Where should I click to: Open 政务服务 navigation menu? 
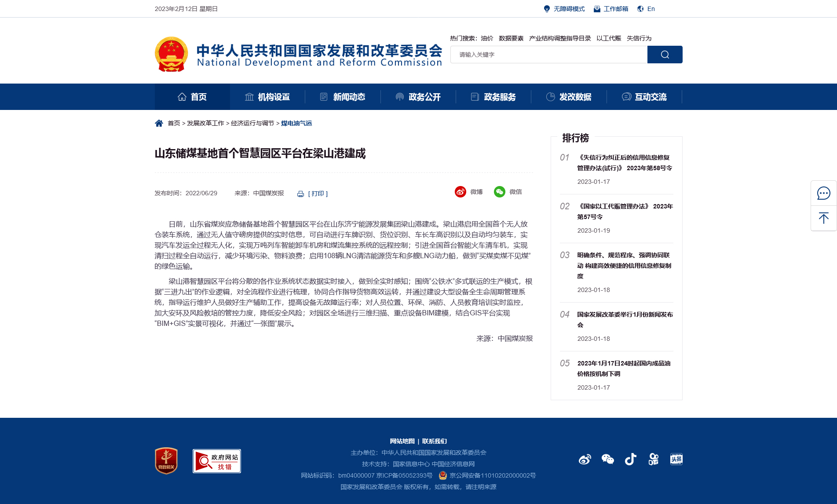493,97
